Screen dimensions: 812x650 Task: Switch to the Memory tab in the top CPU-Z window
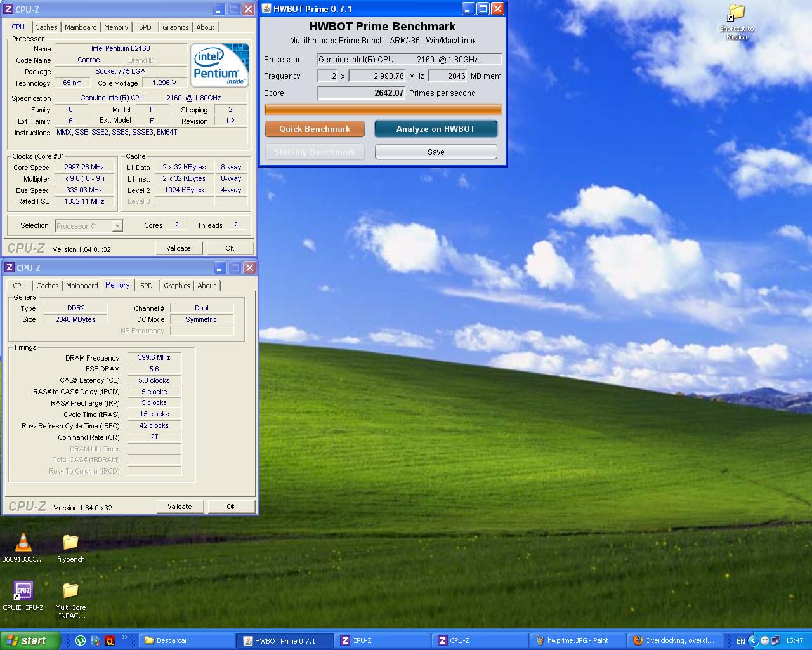pyautogui.click(x=116, y=27)
